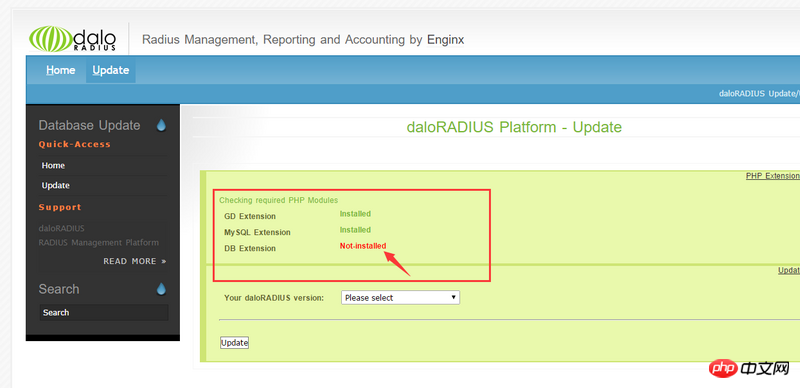Click the RADIUS Management Platform text link
Screen dimensions: 800x388
pyautogui.click(x=99, y=242)
